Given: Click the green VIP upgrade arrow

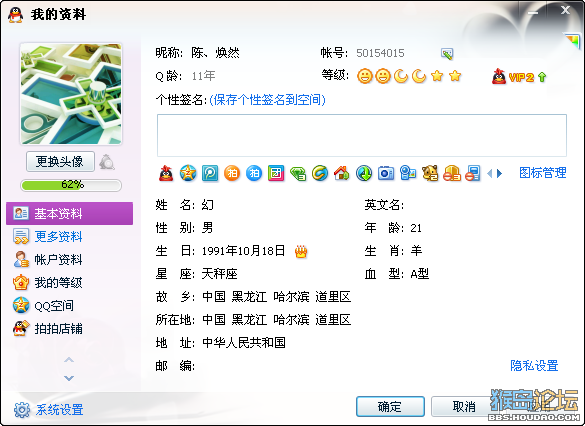Looking at the screenshot, I should tap(542, 77).
